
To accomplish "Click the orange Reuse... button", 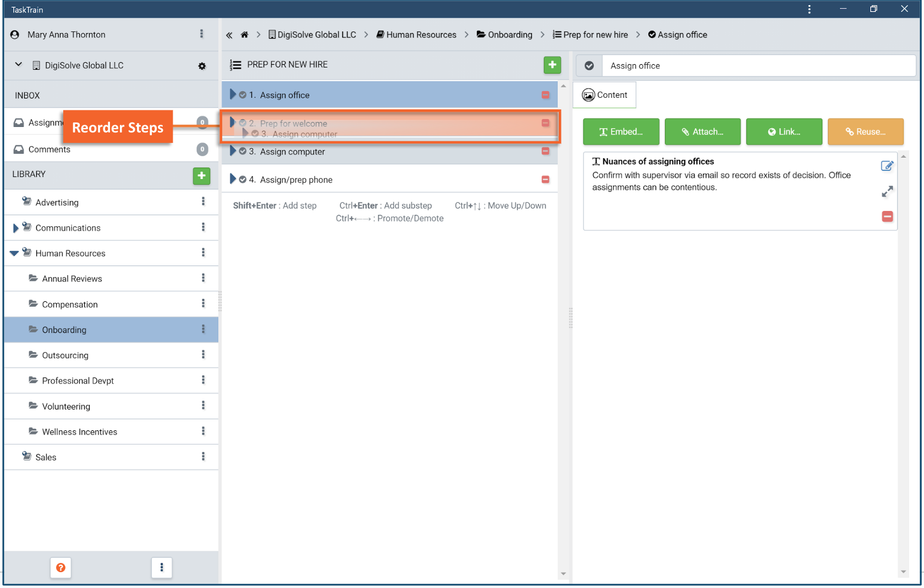I will point(865,132).
